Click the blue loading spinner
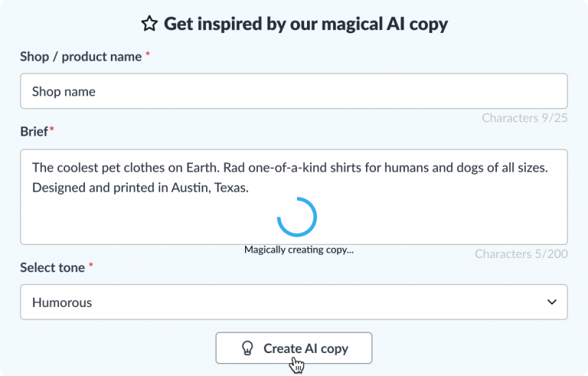Screen dimensions: 588x376 [x=297, y=217]
